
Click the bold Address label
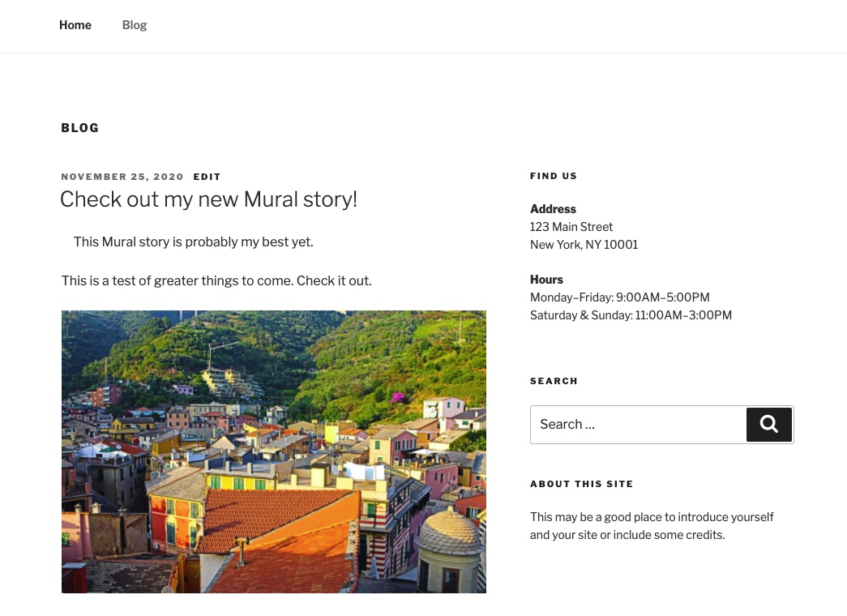pyautogui.click(x=553, y=209)
